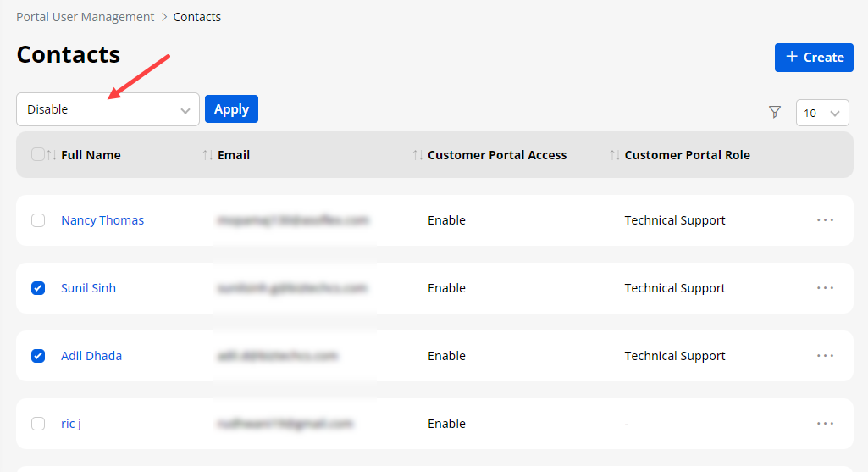The width and height of the screenshot is (868, 472).
Task: Sort by Customer Portal Role arrows
Action: pos(615,155)
